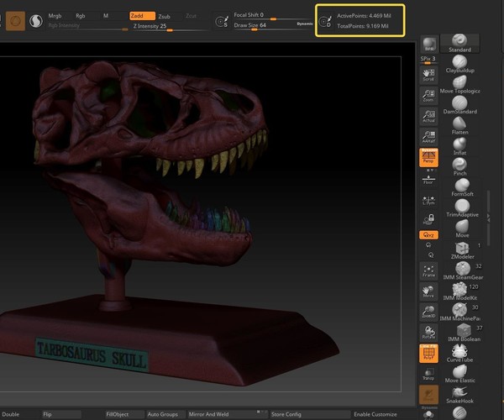Screen dimensions: 504x420
Task: Select the Move Elastic brush
Action: pyautogui.click(x=459, y=374)
